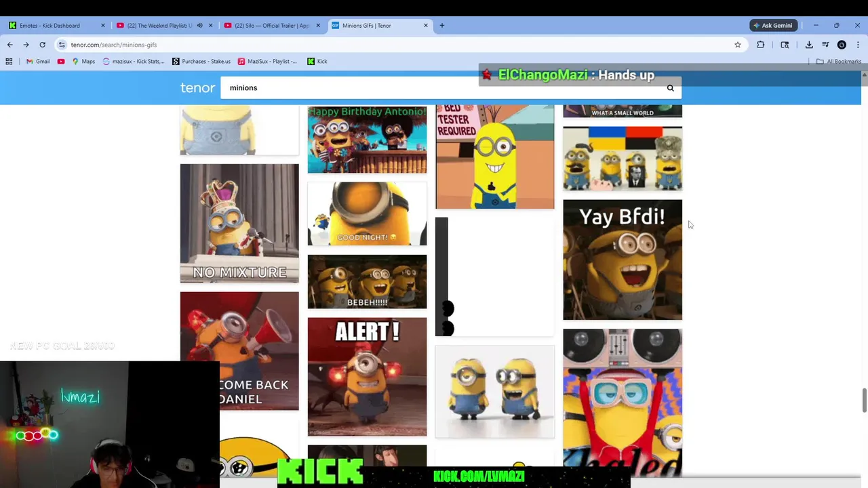Open the Gmail bookmark
Viewport: 868px width, 488px height.
click(x=38, y=61)
